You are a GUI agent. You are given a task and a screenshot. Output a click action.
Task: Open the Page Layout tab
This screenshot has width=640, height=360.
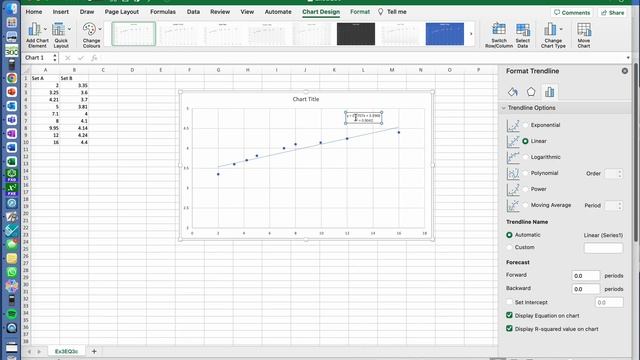(122, 12)
